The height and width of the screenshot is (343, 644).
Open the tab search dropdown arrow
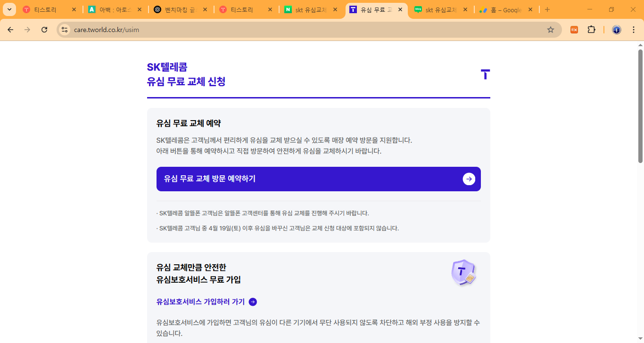(x=9, y=9)
